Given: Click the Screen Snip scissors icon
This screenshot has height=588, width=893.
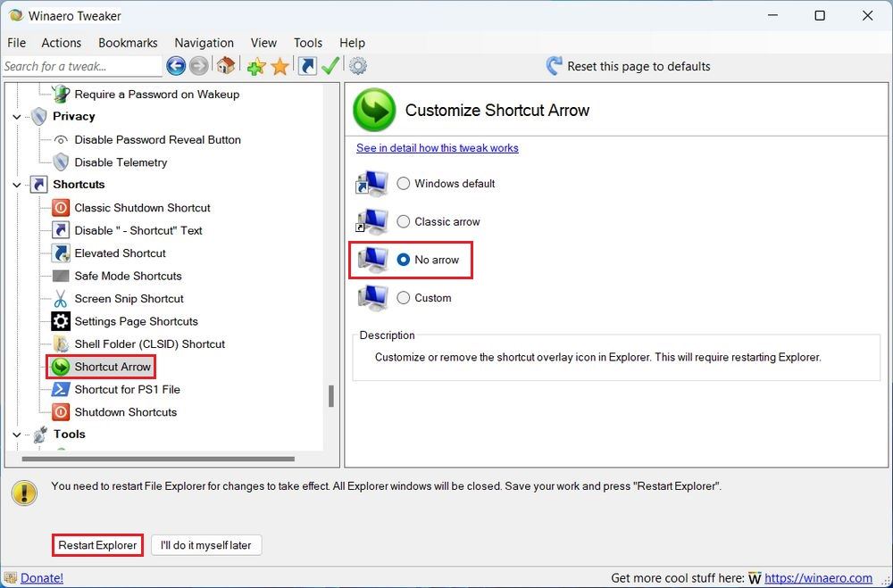Looking at the screenshot, I should (61, 299).
